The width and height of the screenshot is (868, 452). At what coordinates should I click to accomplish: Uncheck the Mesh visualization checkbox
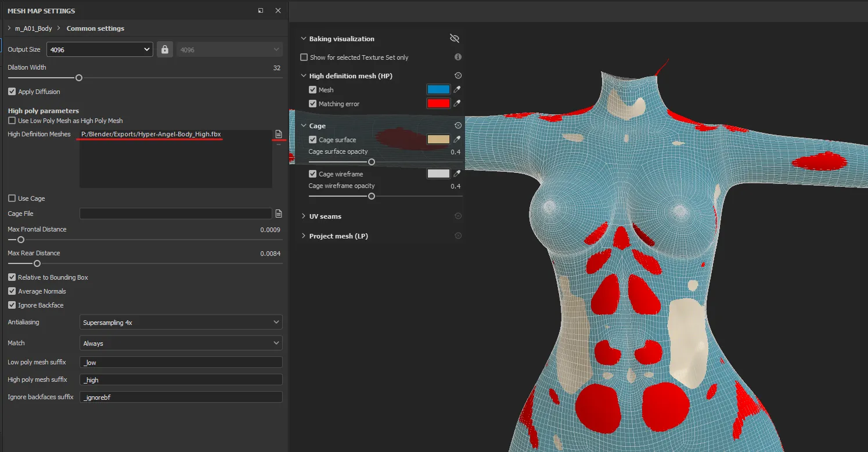click(313, 90)
